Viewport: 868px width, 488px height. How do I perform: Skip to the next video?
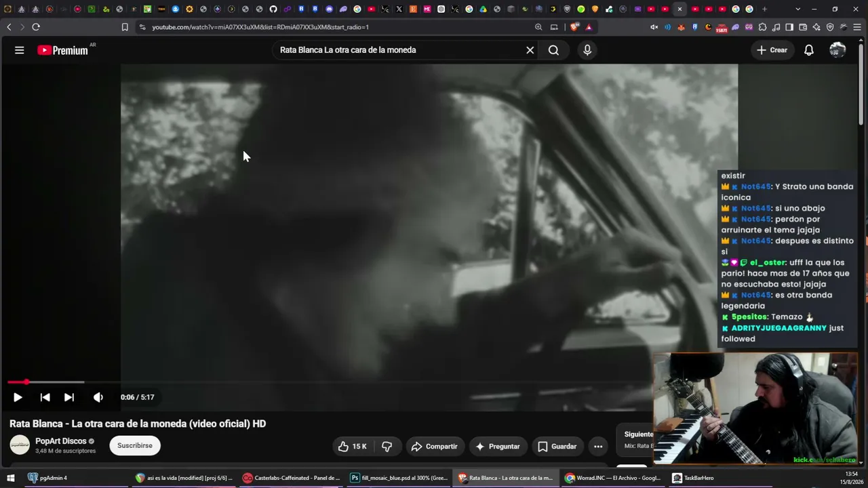68,397
